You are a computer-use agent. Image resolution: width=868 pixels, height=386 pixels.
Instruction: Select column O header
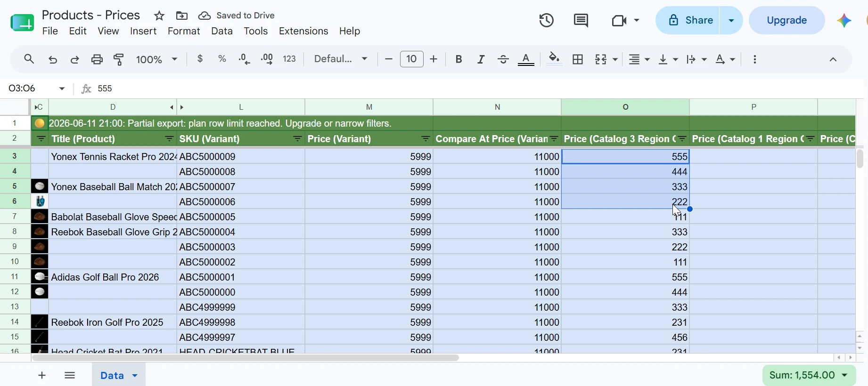point(625,107)
